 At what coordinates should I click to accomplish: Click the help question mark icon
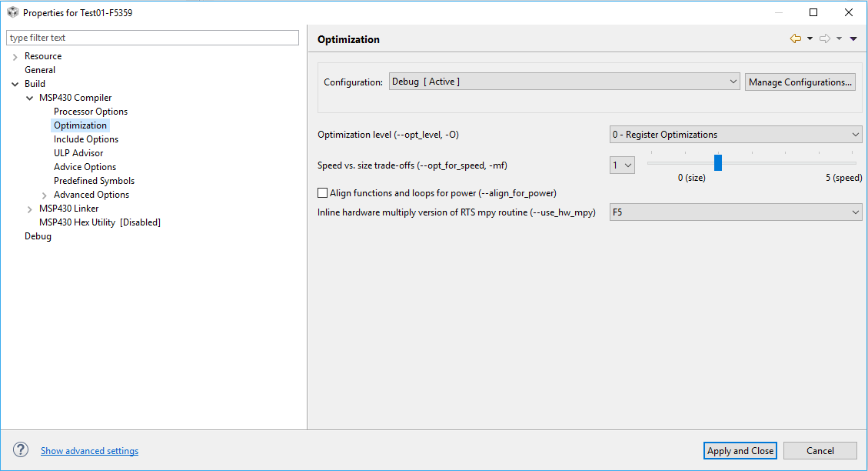click(21, 450)
